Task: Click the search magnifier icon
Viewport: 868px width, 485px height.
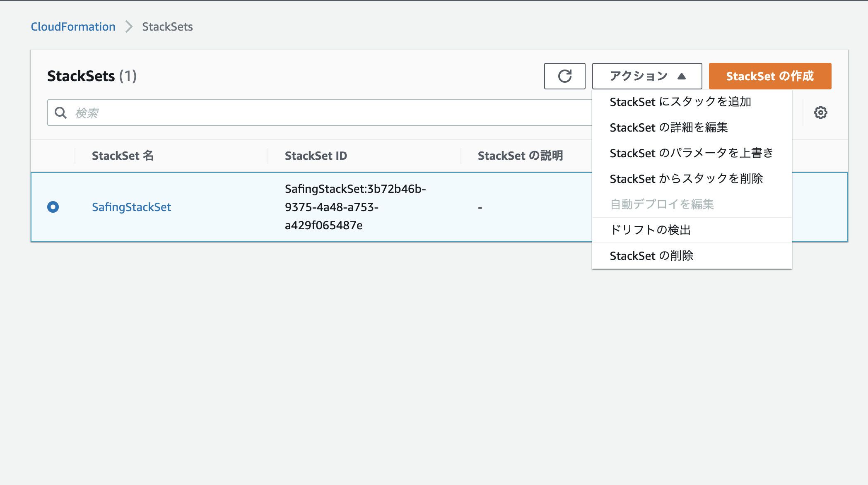Action: pyautogui.click(x=61, y=113)
